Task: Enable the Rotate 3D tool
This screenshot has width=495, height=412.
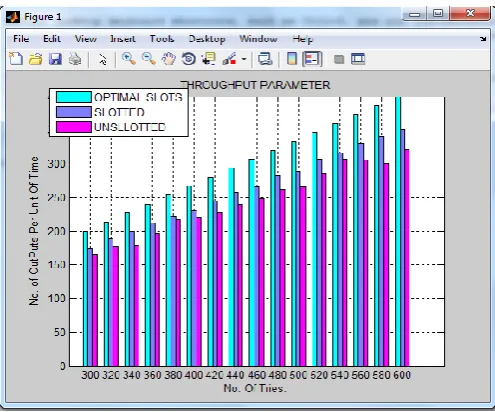Action: [189, 59]
